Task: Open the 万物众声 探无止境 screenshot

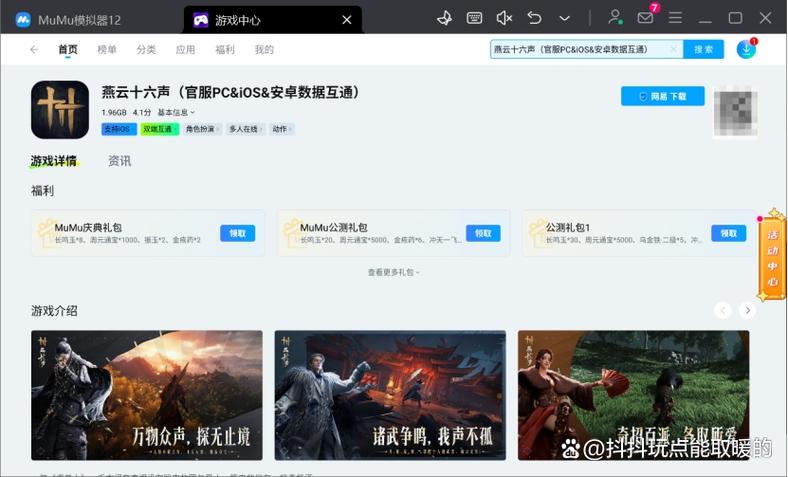Action: (x=147, y=395)
